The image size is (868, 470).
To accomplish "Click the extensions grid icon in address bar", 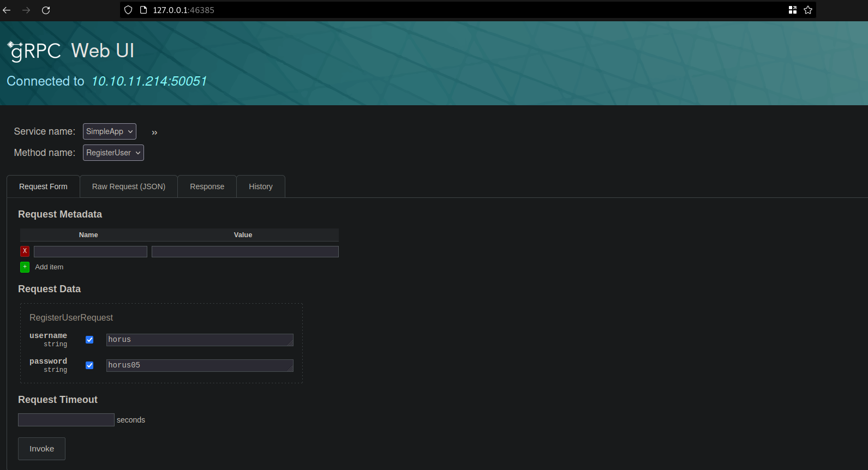I will [x=792, y=10].
